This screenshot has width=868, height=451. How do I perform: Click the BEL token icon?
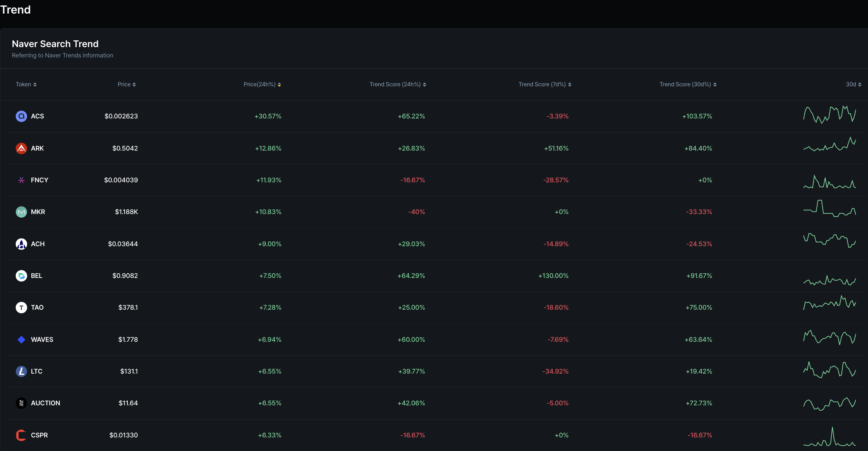(x=21, y=276)
